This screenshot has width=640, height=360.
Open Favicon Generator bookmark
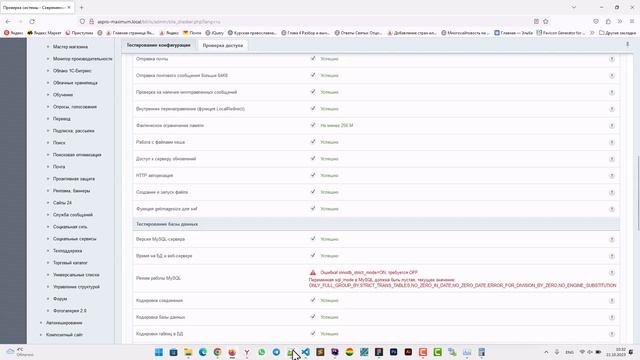click(560, 33)
